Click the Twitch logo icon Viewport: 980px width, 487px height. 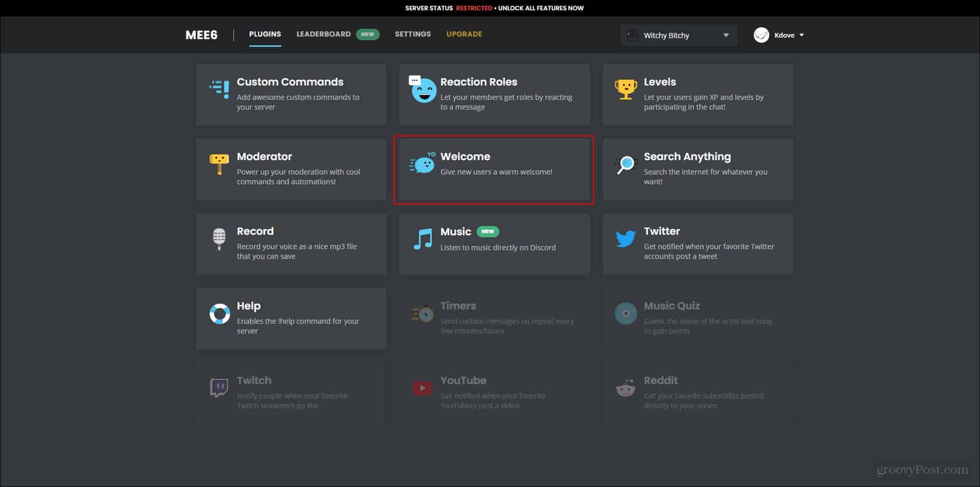(x=219, y=388)
